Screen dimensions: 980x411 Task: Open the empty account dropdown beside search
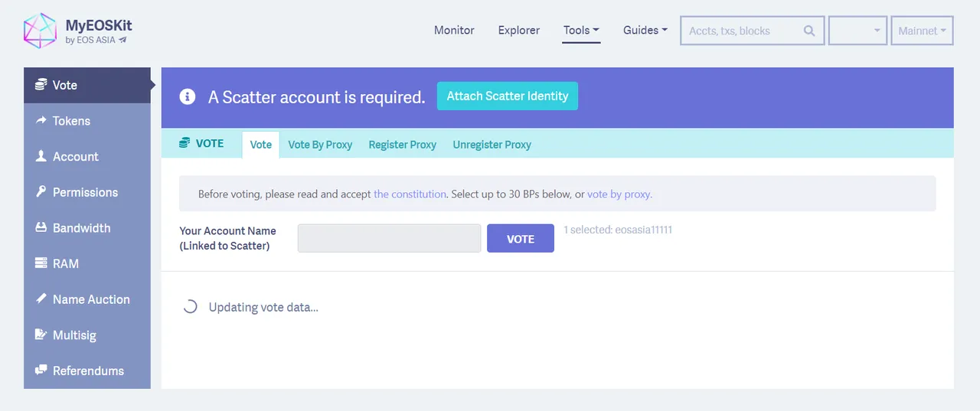click(x=858, y=31)
